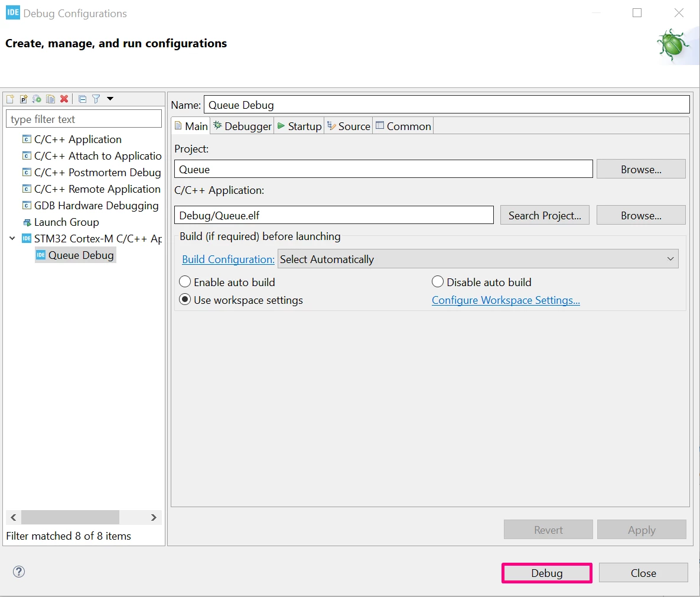The width and height of the screenshot is (700, 597).
Task: Click the Queue Debug IDE icon
Action: (x=41, y=255)
